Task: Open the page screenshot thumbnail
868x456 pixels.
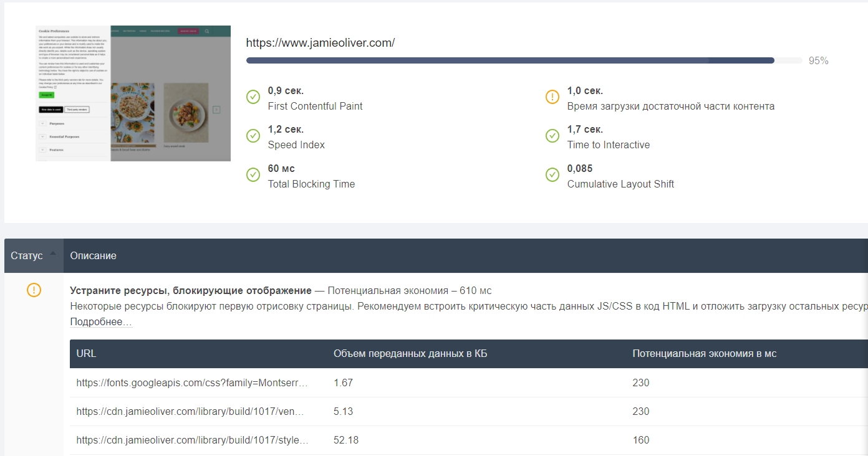Action: [133, 93]
